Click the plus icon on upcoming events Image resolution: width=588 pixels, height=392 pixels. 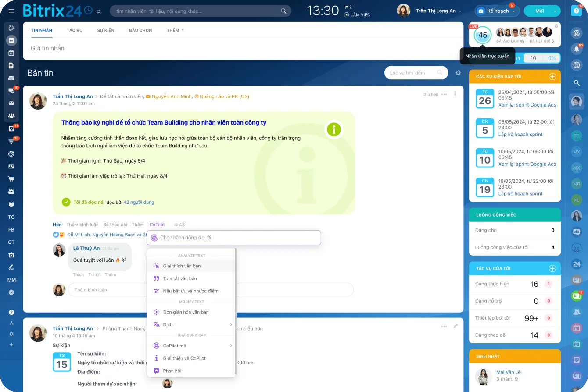pos(552,76)
